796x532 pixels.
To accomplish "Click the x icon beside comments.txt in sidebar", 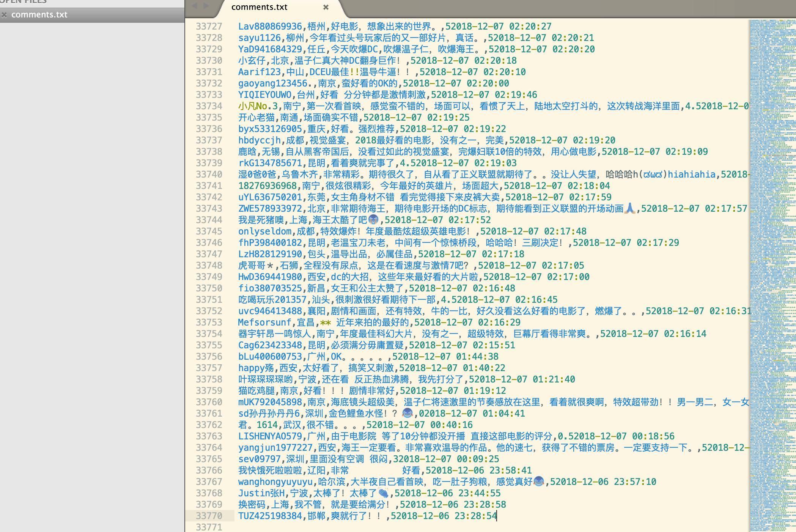I will (4, 15).
